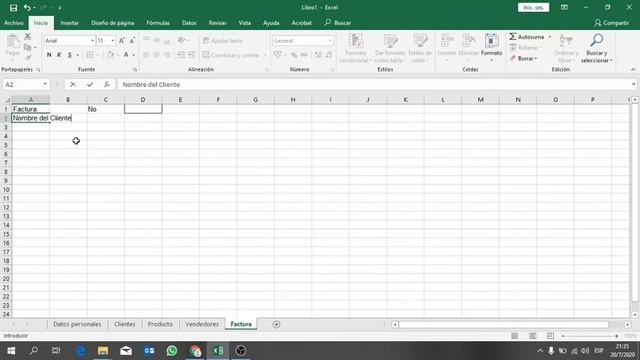Open Chrome from taskbar

pos(195,351)
